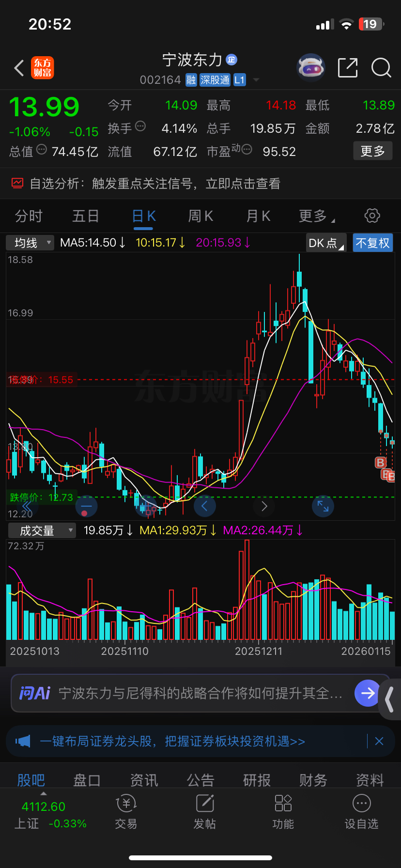Viewport: 401px width, 868px height.
Task: Tap the 深股通 badge
Action: coord(215,80)
